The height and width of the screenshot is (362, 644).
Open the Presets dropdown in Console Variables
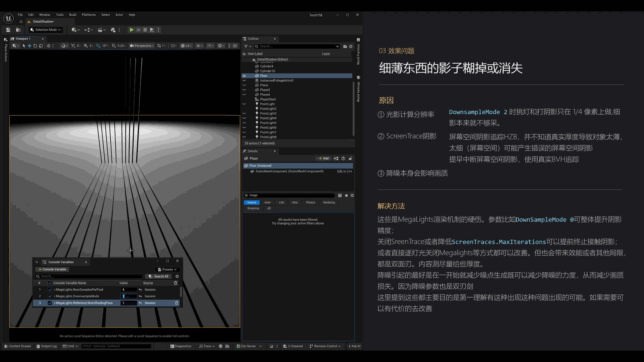[167, 269]
